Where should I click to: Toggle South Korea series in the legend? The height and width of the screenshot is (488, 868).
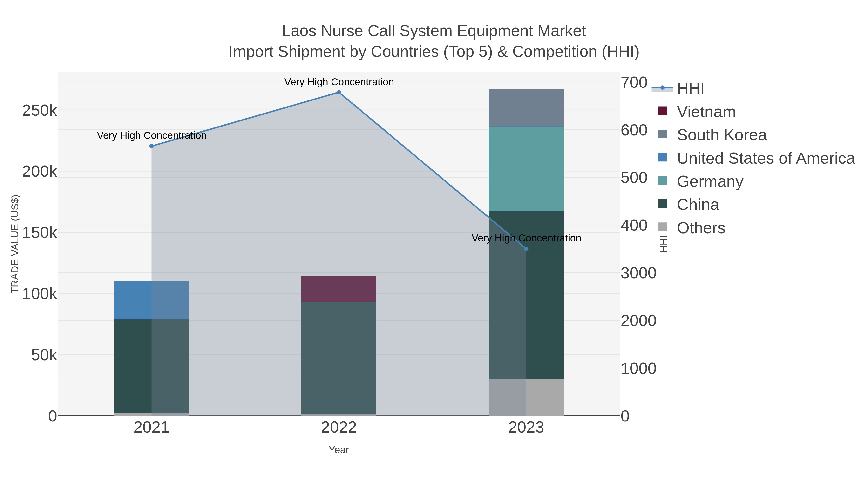(x=712, y=135)
